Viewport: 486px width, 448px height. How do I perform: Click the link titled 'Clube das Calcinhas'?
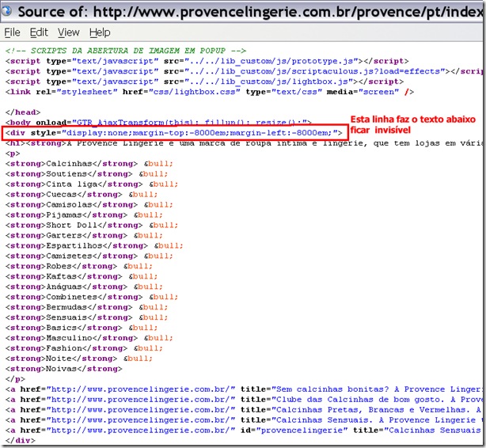point(244,400)
